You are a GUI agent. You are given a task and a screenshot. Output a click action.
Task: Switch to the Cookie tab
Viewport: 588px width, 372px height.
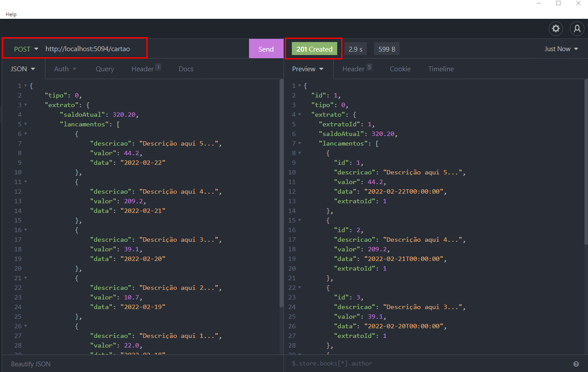[400, 69]
